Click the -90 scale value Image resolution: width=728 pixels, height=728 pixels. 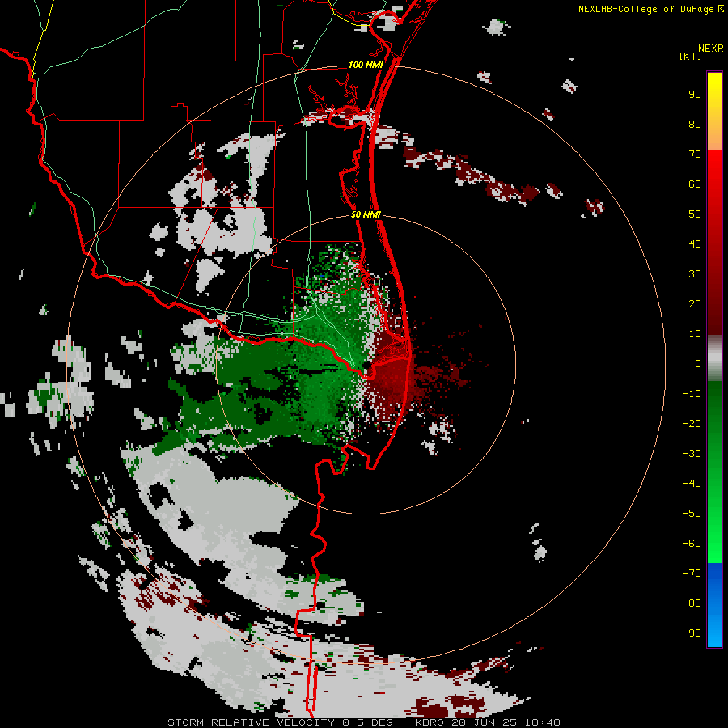[x=692, y=633]
